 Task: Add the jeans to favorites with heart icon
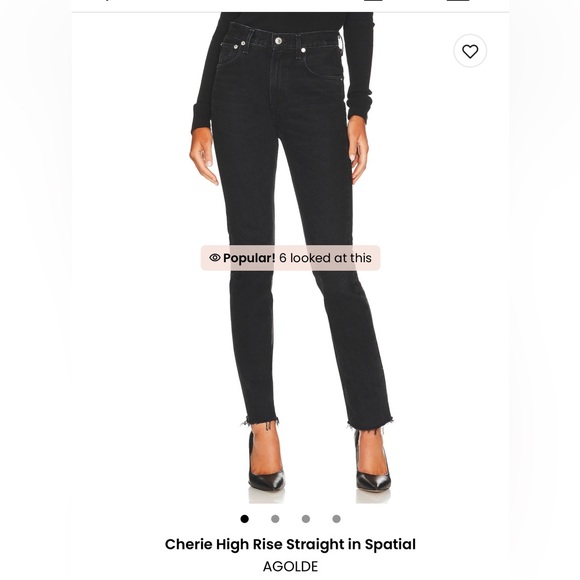coord(470,51)
